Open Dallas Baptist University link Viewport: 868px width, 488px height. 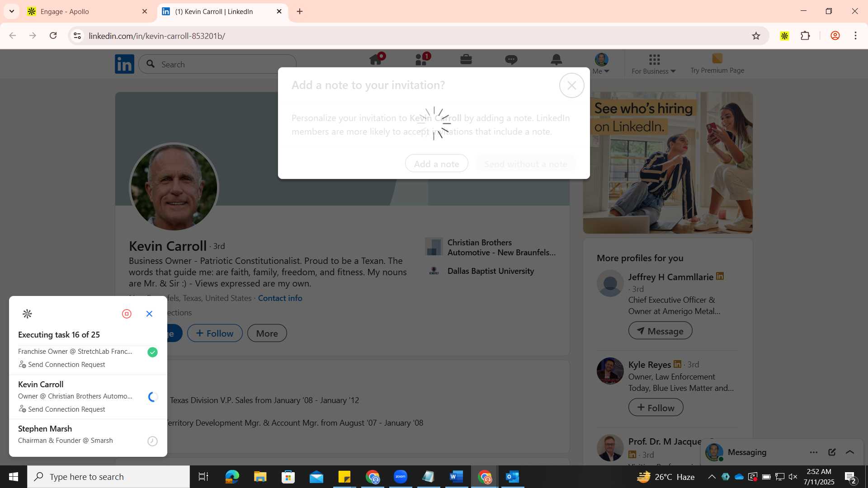pyautogui.click(x=480, y=271)
